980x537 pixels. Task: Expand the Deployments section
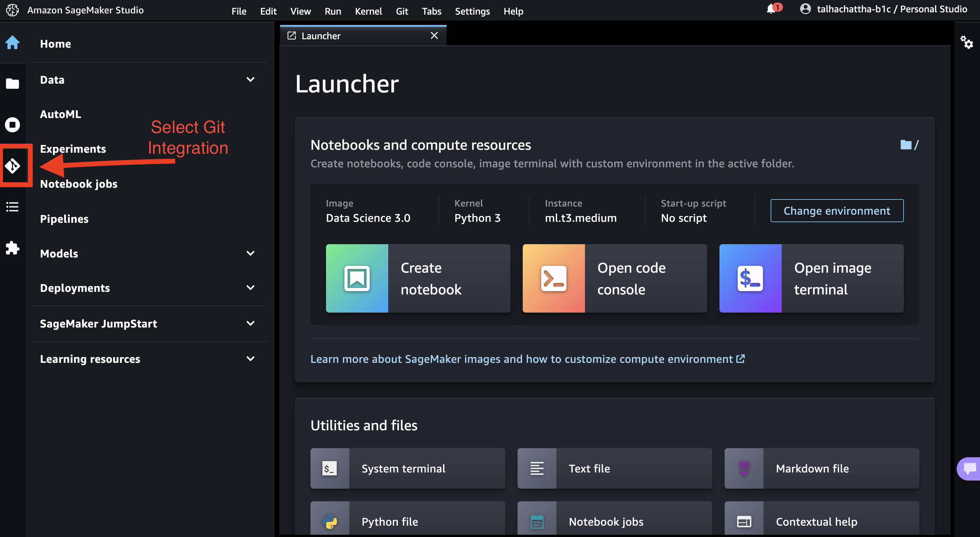250,288
